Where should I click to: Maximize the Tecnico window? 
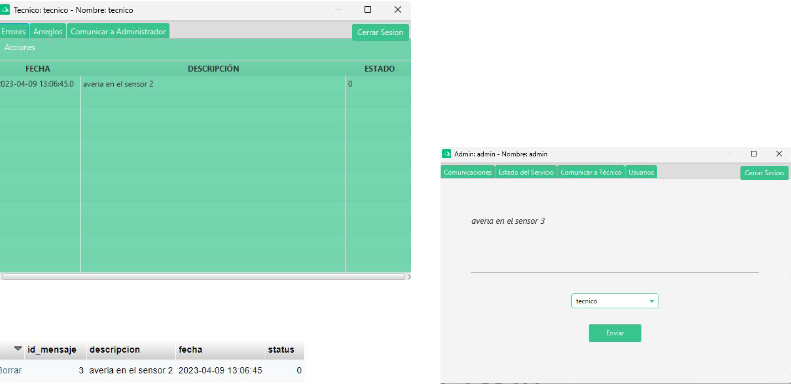[368, 10]
